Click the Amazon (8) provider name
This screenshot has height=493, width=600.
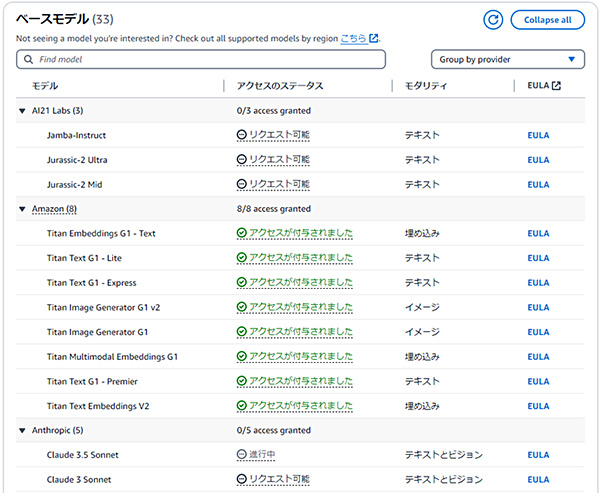coord(54,209)
